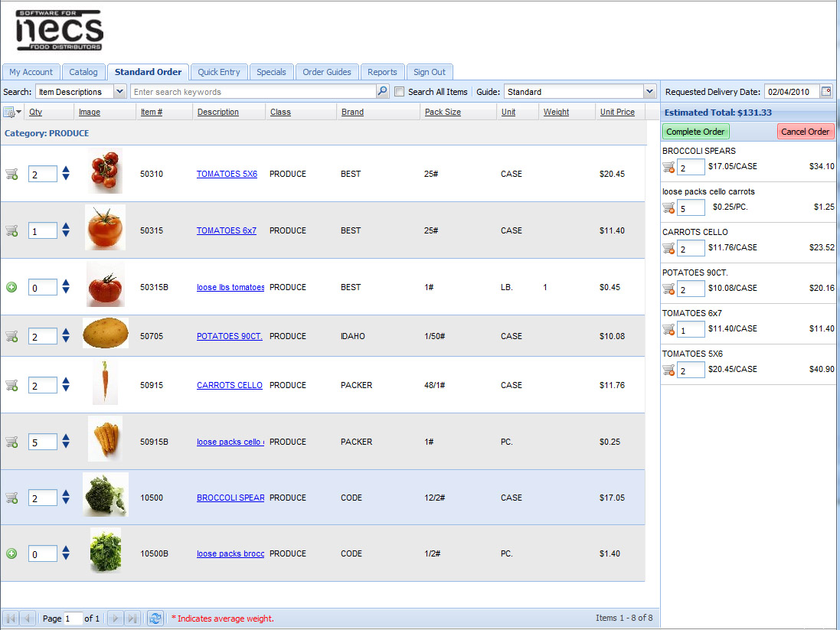The width and height of the screenshot is (840, 630).
Task: Open CARROTS CELLO description link
Action: tap(229, 385)
